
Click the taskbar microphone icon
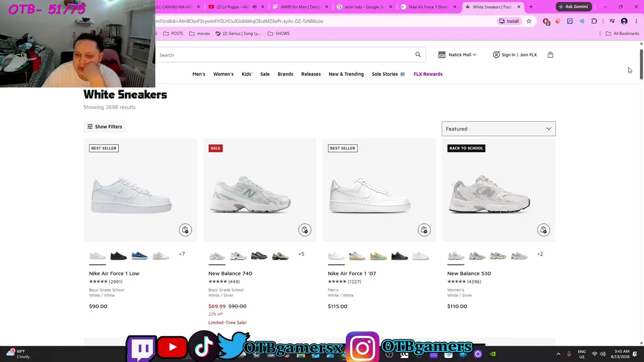(569, 354)
